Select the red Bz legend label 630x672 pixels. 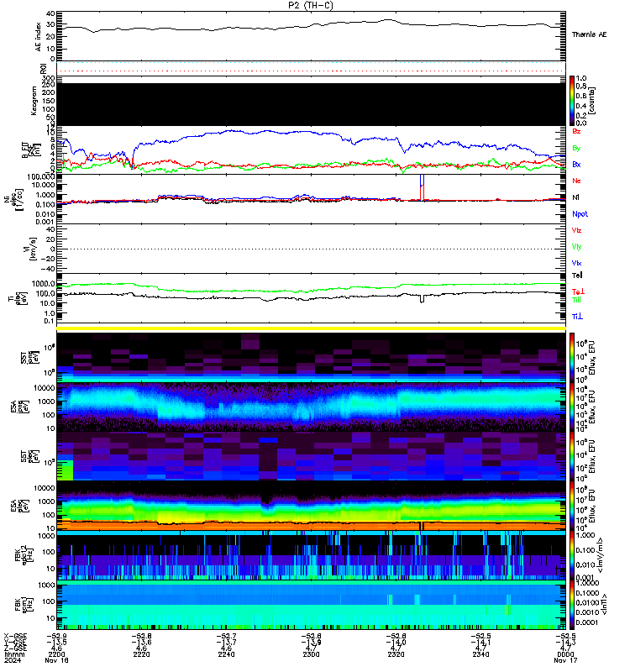[576, 132]
